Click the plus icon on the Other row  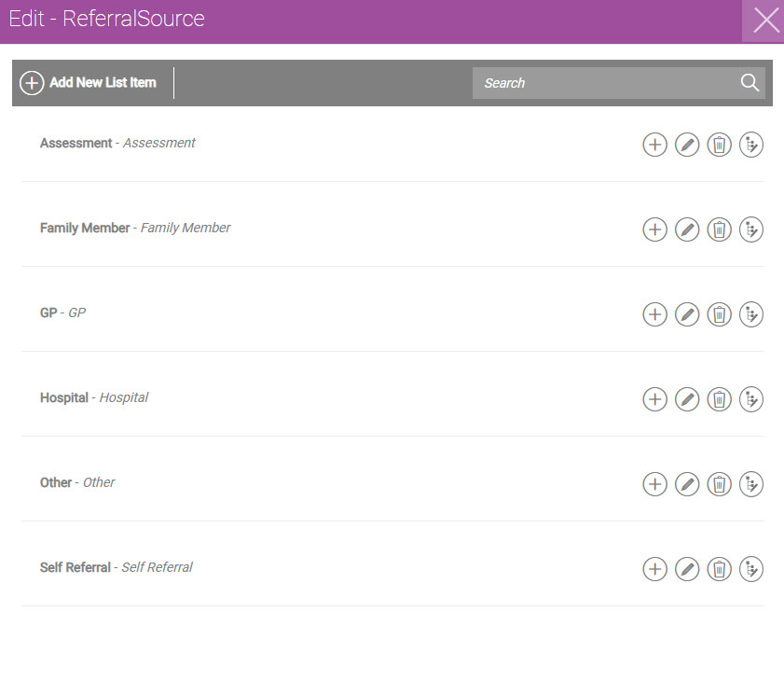[x=654, y=484]
